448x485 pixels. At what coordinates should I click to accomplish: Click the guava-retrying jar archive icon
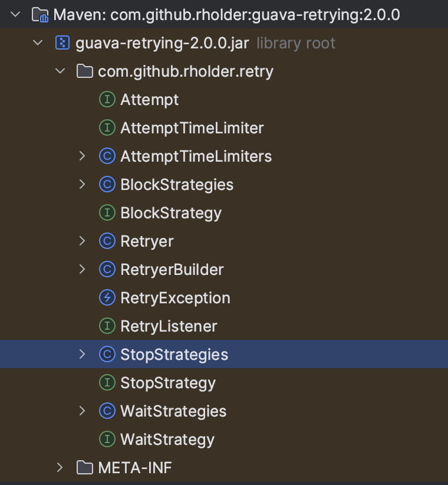point(62,43)
